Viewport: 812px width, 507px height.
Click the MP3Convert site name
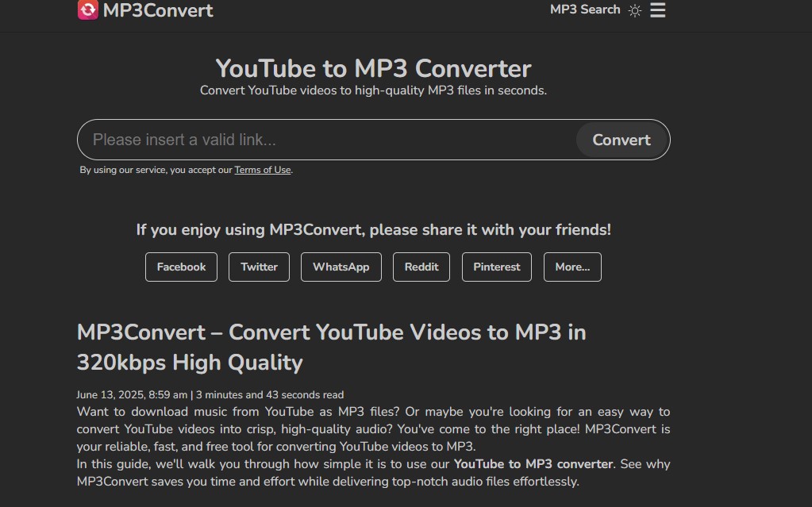point(158,10)
